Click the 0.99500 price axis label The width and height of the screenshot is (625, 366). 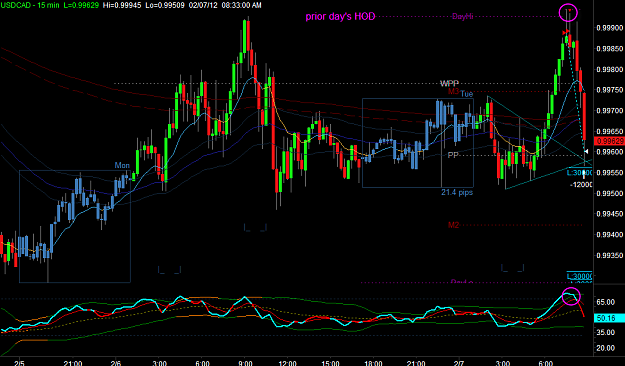[610, 193]
